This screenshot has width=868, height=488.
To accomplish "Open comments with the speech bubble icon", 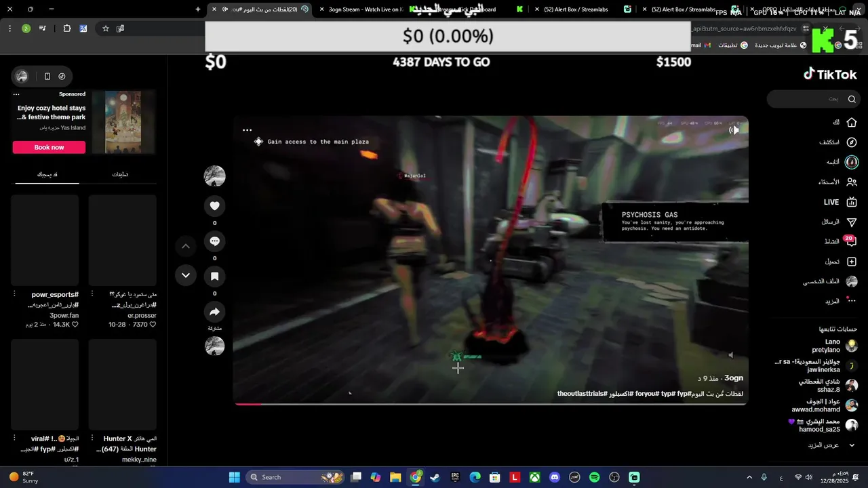I will [214, 241].
